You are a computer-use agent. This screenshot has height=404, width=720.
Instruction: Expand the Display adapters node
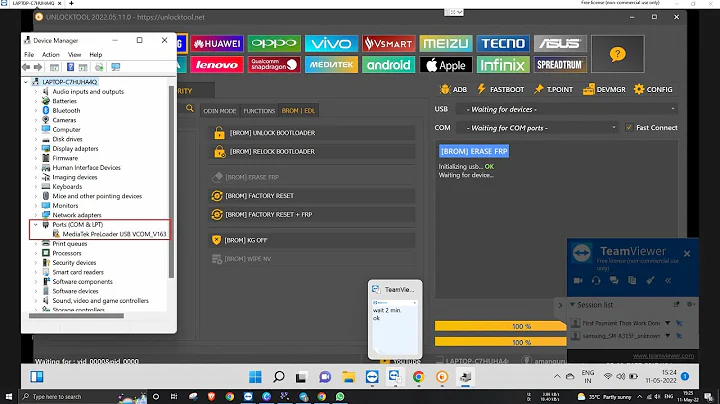(36, 149)
